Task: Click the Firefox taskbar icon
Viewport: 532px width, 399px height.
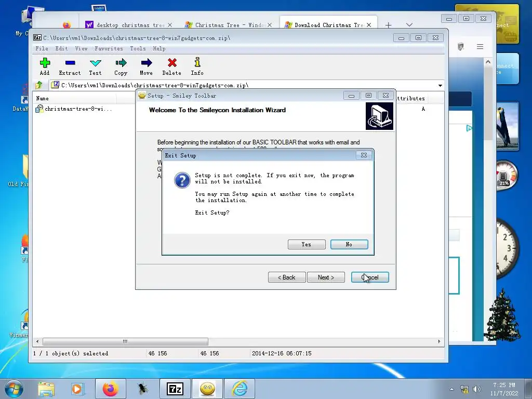Action: click(x=110, y=389)
